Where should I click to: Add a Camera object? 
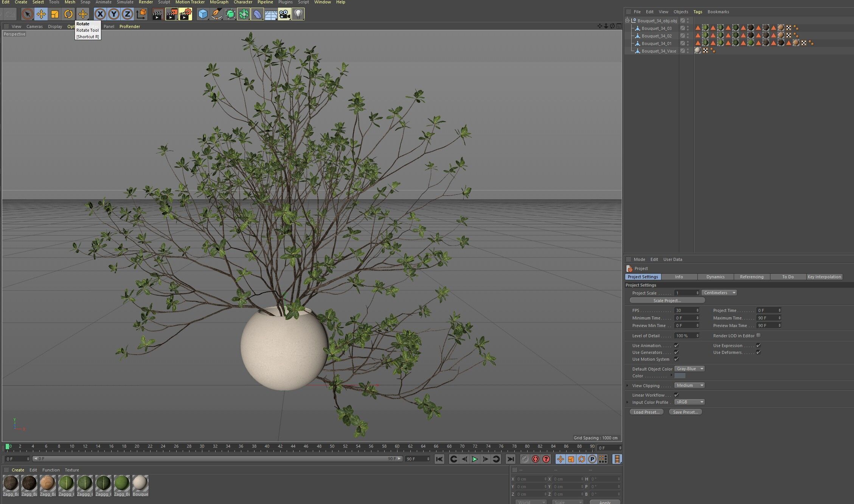pos(284,14)
